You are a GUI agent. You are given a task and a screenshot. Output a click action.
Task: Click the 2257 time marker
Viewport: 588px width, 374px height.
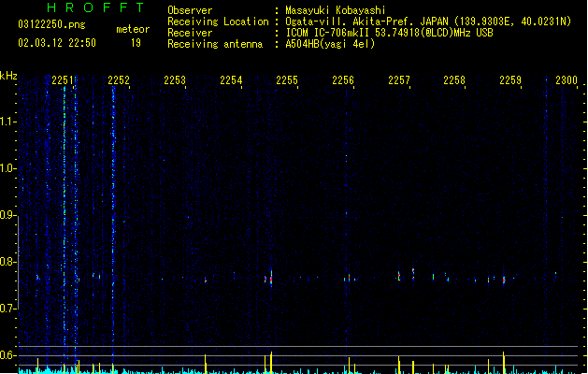(x=399, y=80)
